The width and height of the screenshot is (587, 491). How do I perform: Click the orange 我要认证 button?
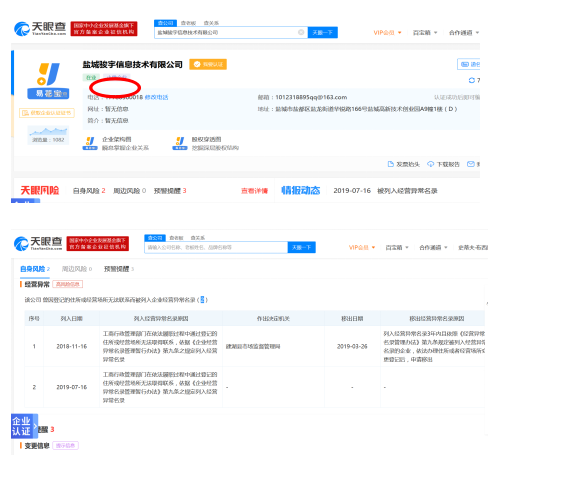(208, 64)
